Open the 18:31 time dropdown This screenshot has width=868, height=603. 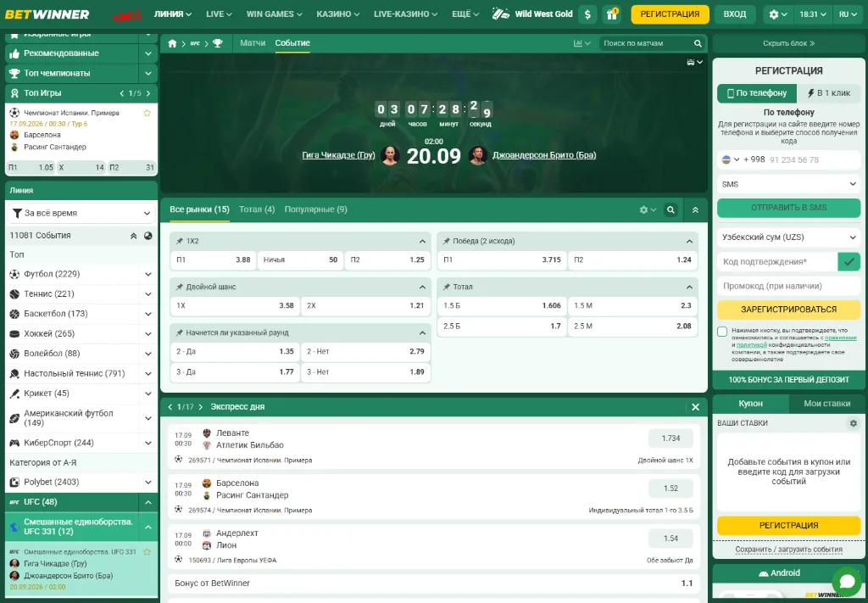(813, 14)
